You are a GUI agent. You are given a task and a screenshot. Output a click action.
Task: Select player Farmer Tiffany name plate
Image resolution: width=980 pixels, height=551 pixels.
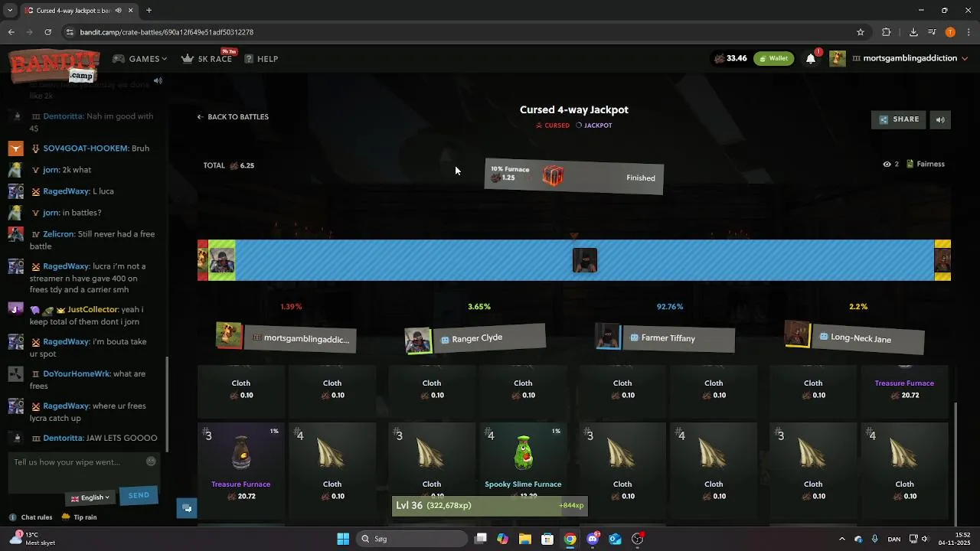click(x=679, y=338)
